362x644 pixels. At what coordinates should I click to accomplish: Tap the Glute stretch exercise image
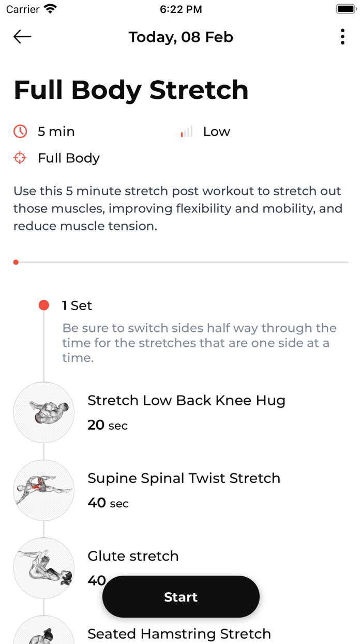tap(43, 567)
